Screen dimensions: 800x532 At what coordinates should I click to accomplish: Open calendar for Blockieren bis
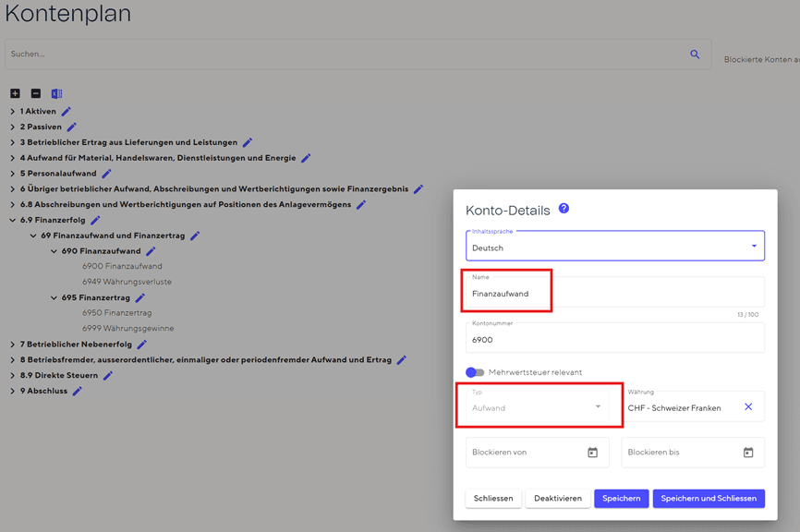pos(748,453)
